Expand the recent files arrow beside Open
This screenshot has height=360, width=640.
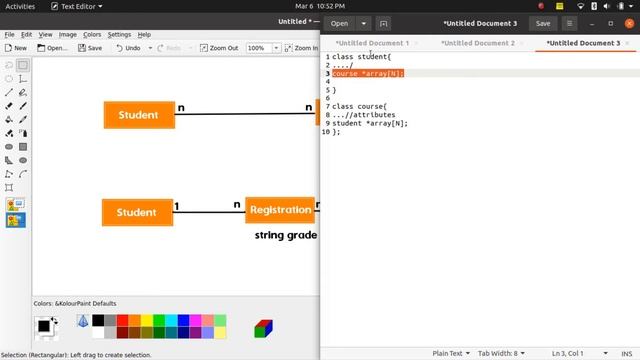coord(364,24)
